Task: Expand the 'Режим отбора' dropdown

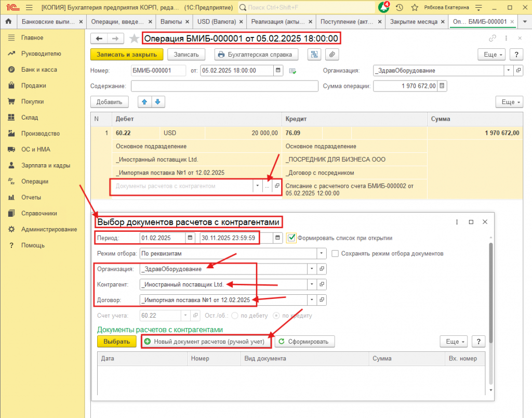Action: coord(321,254)
